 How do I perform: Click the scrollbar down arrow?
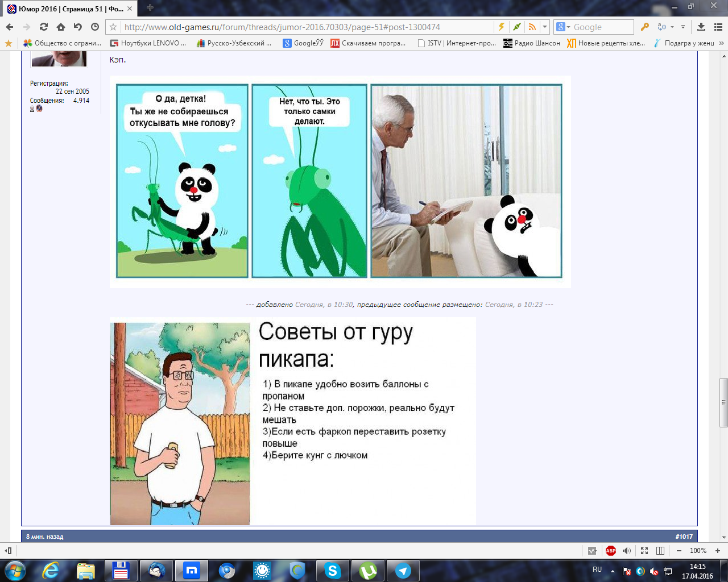click(x=723, y=537)
